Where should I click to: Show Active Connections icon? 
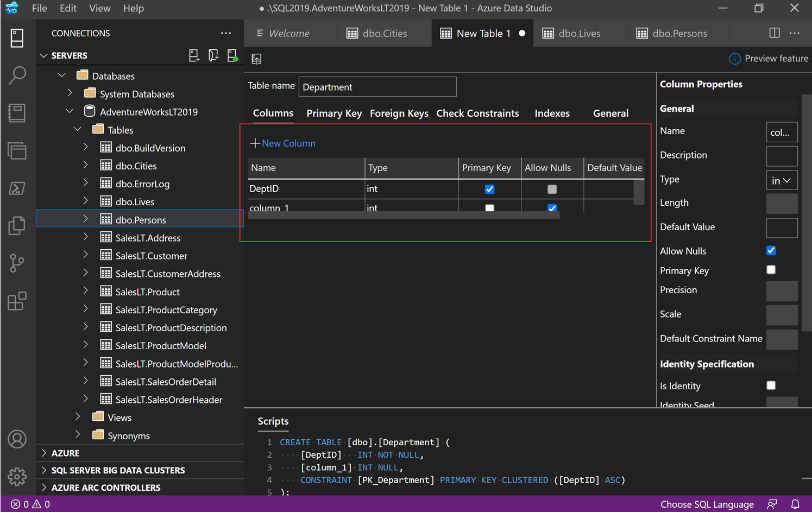click(x=232, y=55)
